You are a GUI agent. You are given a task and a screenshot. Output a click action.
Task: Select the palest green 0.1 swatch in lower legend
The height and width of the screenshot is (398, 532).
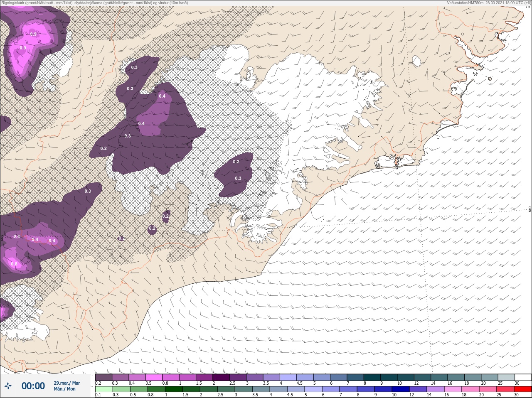tap(104, 389)
